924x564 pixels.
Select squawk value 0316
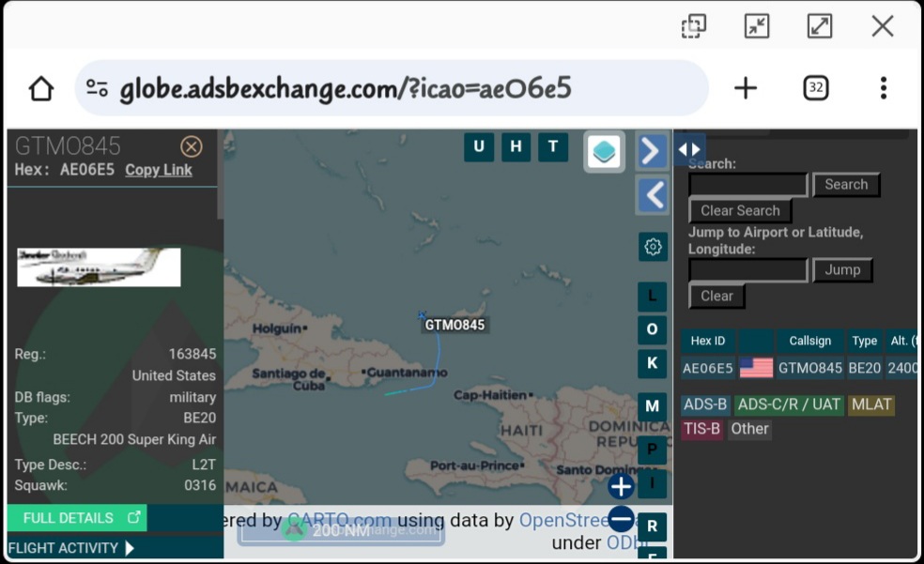coord(200,485)
